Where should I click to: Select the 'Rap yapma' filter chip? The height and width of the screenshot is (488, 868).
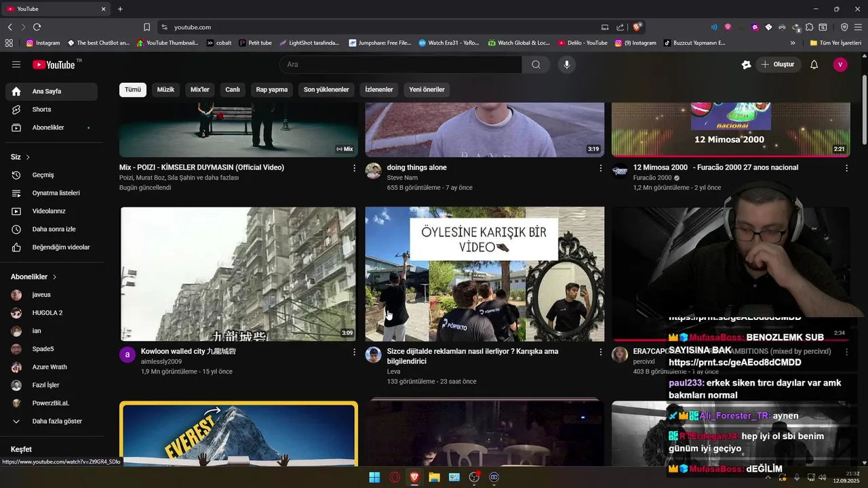tap(272, 89)
